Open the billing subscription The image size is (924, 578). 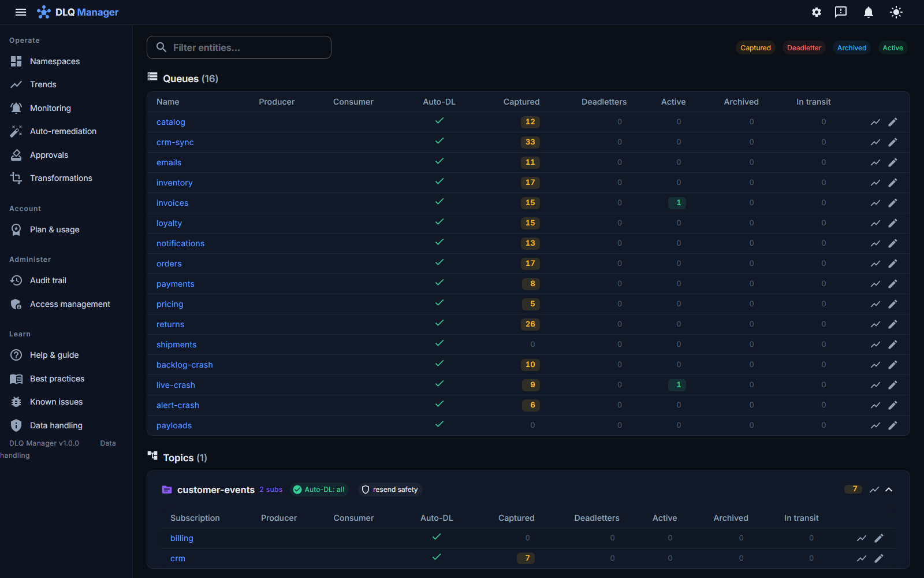[182, 538]
